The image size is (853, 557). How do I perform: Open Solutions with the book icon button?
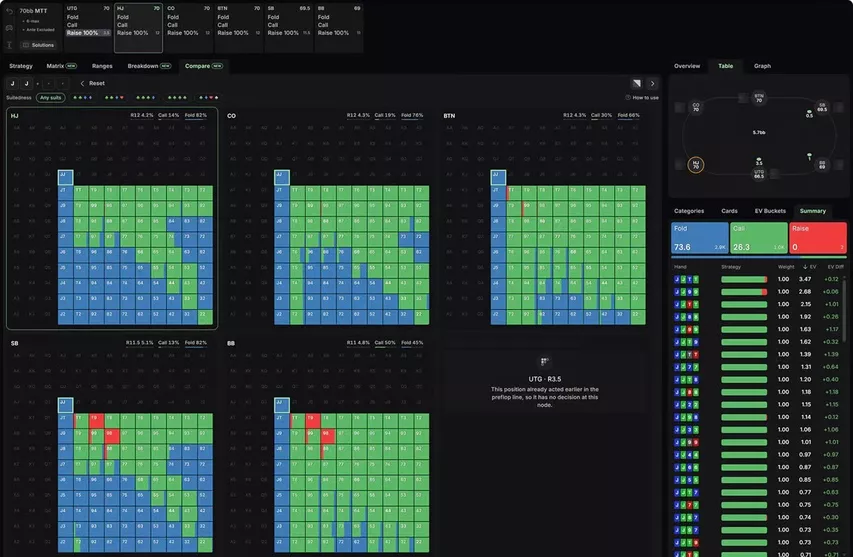point(39,45)
